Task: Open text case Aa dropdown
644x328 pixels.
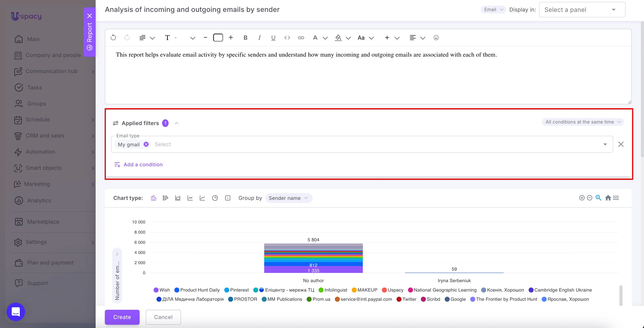Action: (x=366, y=38)
